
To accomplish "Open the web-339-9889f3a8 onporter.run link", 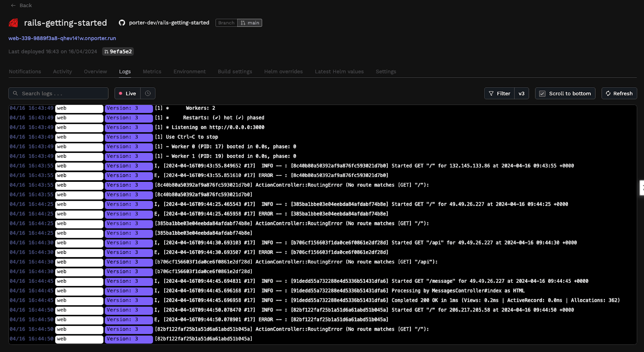I will [62, 38].
